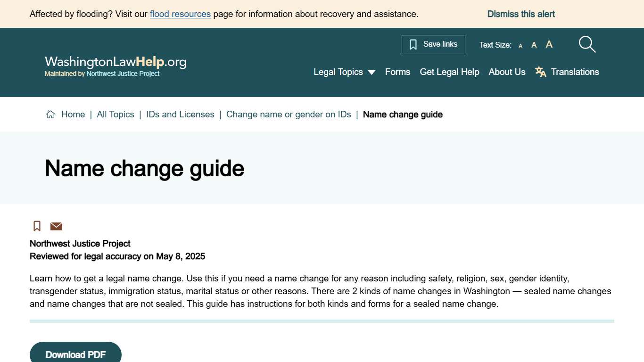Click the bookmark icon above Northwest Justice Project

(37, 226)
